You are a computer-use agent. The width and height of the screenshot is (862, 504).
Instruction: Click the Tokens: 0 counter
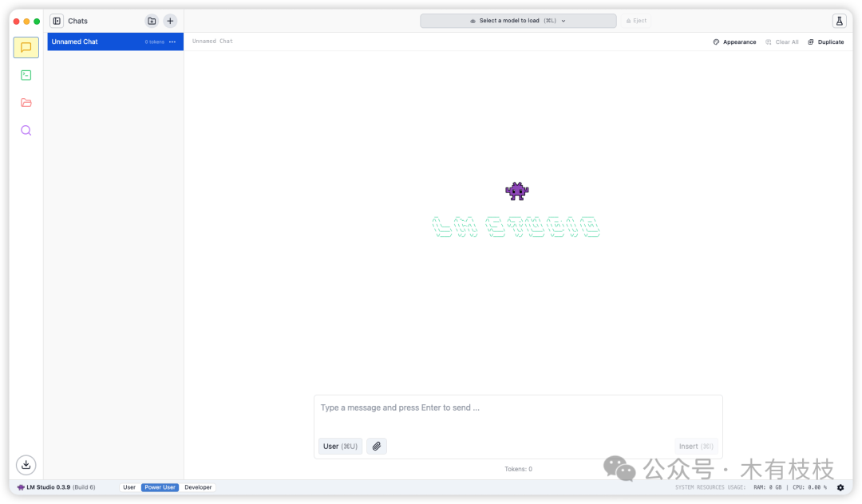[x=519, y=470]
